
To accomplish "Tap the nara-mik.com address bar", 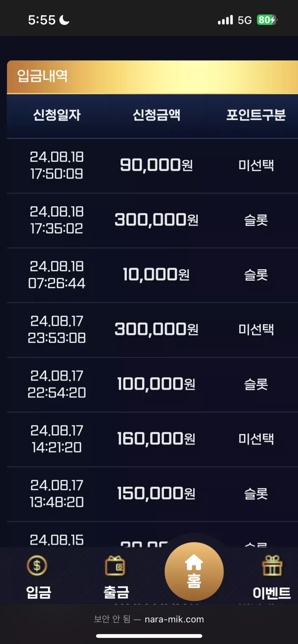I will click(149, 619).
